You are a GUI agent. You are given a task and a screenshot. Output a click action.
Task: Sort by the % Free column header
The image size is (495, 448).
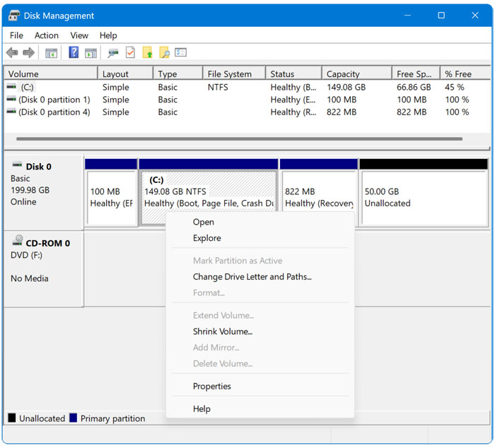pos(465,73)
